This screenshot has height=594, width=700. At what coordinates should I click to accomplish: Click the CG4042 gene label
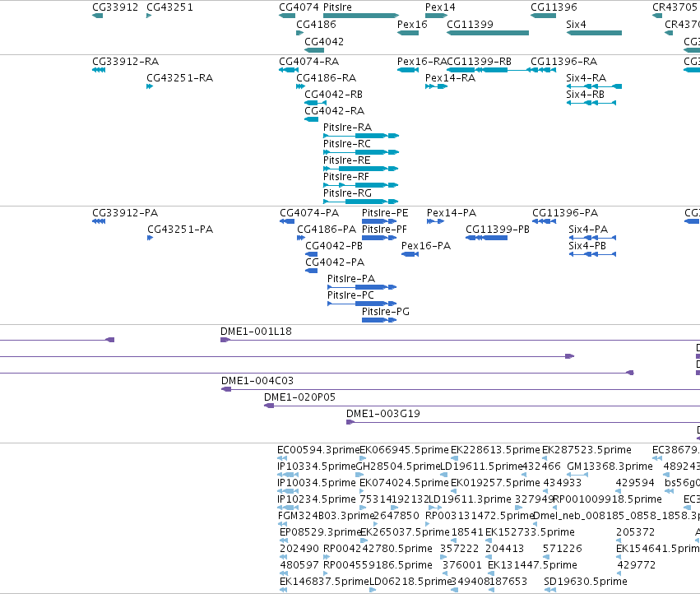[x=324, y=41]
